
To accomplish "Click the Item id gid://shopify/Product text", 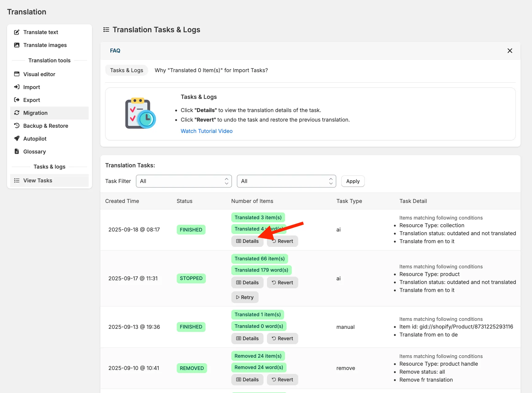I will pos(456,327).
